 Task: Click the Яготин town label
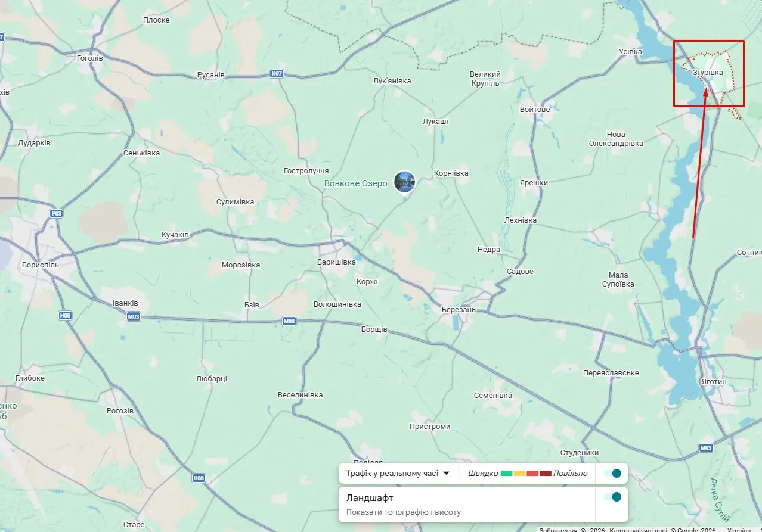click(x=714, y=382)
